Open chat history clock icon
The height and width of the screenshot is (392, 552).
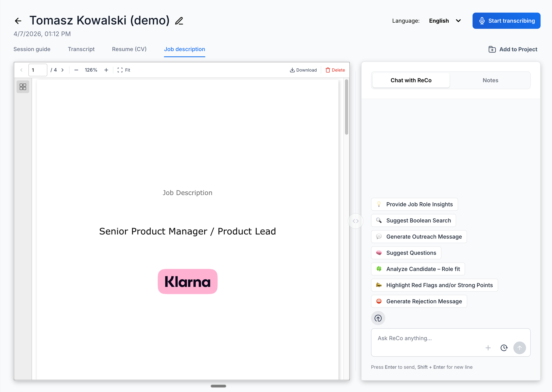click(x=504, y=348)
